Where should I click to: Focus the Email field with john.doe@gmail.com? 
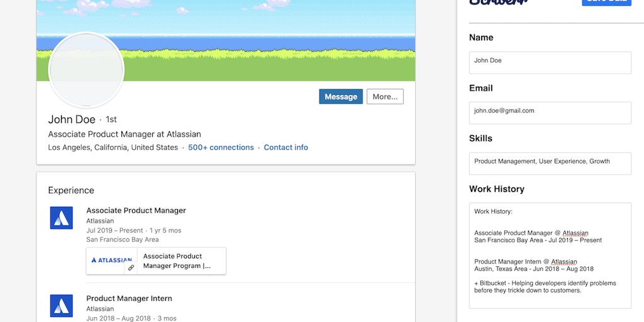tap(550, 113)
